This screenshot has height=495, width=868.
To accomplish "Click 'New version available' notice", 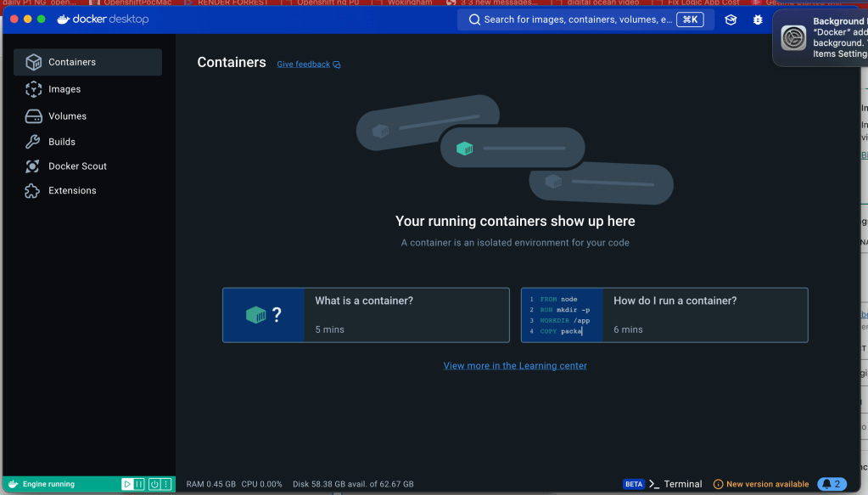I will [761, 484].
